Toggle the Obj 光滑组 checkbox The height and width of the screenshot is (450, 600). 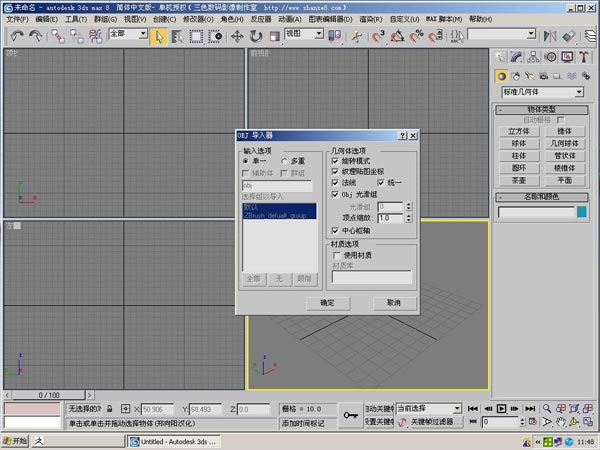click(335, 194)
